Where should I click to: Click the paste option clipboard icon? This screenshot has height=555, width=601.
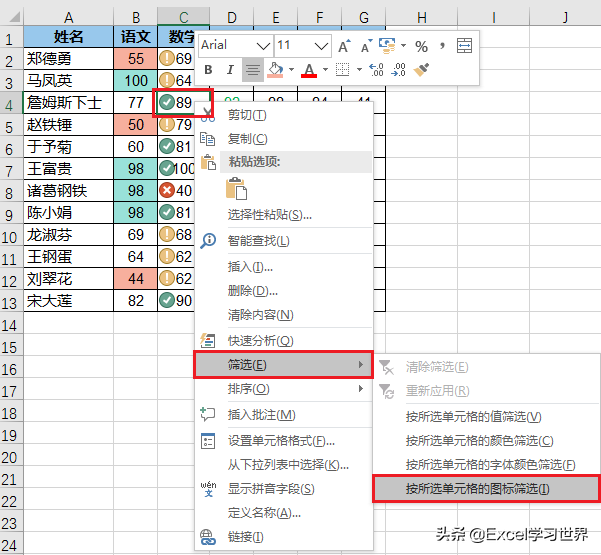tap(236, 189)
